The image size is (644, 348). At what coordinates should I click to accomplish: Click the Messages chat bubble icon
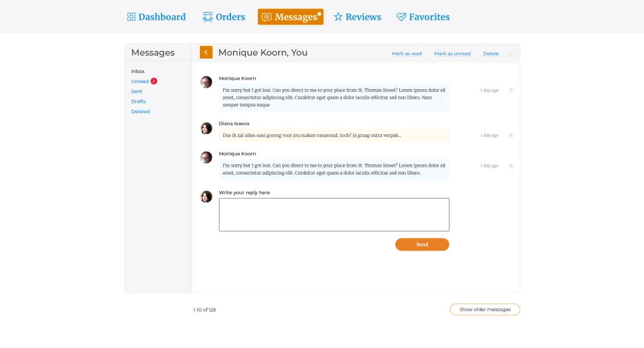tap(266, 17)
